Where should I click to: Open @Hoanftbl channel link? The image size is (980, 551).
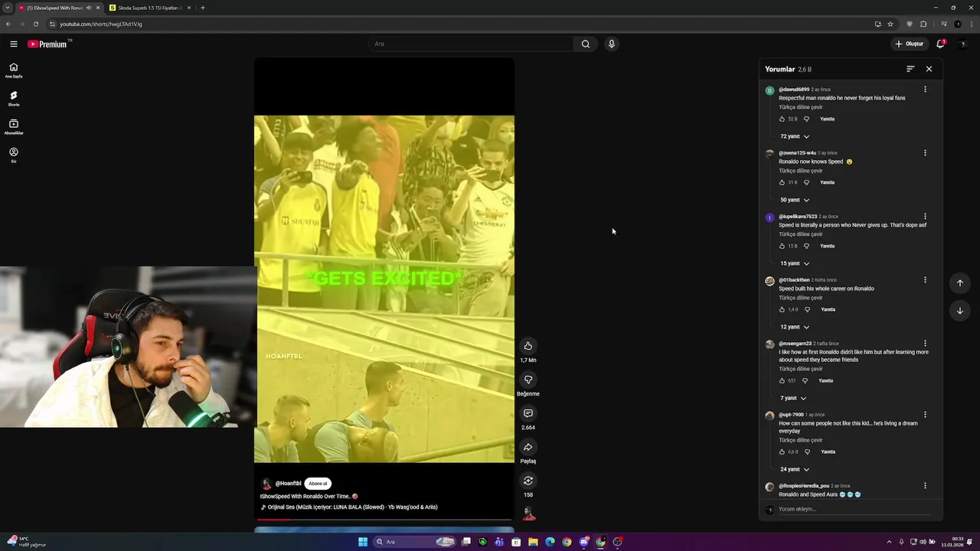(x=288, y=484)
